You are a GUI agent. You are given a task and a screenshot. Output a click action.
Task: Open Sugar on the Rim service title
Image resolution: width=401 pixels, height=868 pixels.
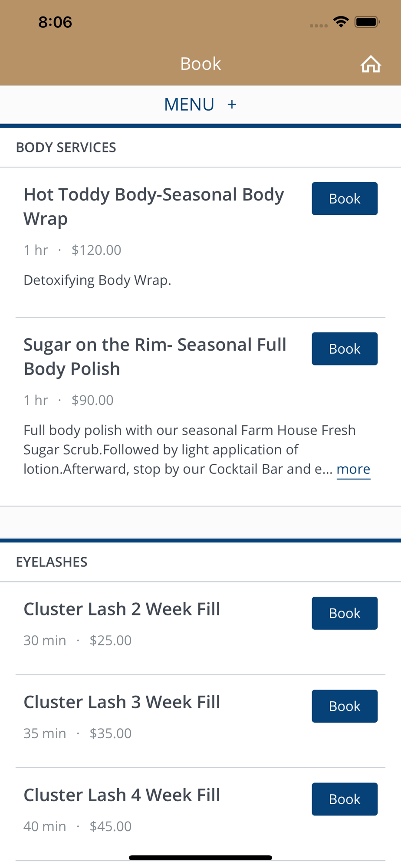[155, 357]
